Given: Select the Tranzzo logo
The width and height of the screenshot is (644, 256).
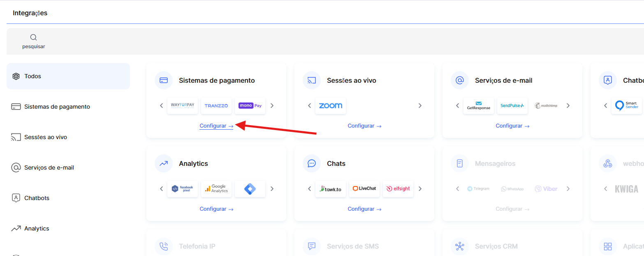Looking at the screenshot, I should pyautogui.click(x=216, y=106).
